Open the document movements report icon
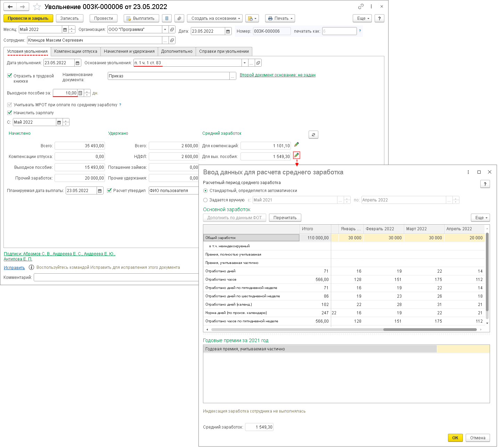Screen dimensions: 498x448 tap(167, 18)
